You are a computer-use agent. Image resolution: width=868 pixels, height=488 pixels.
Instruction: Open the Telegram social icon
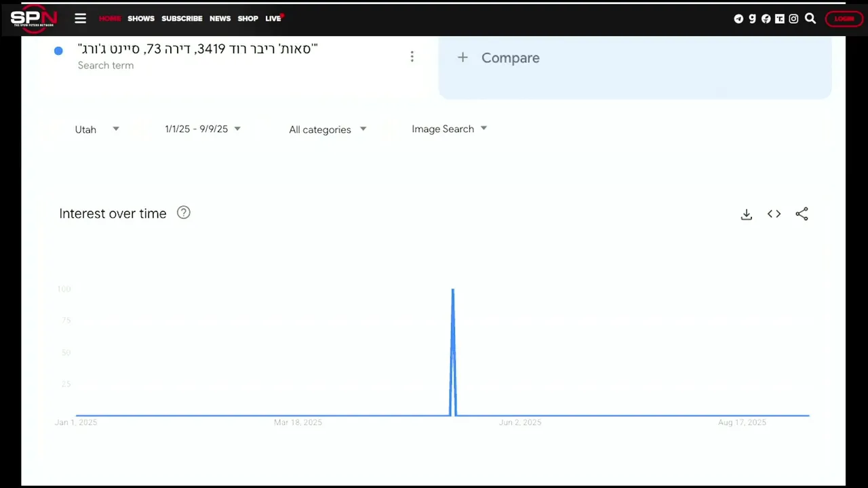click(738, 19)
